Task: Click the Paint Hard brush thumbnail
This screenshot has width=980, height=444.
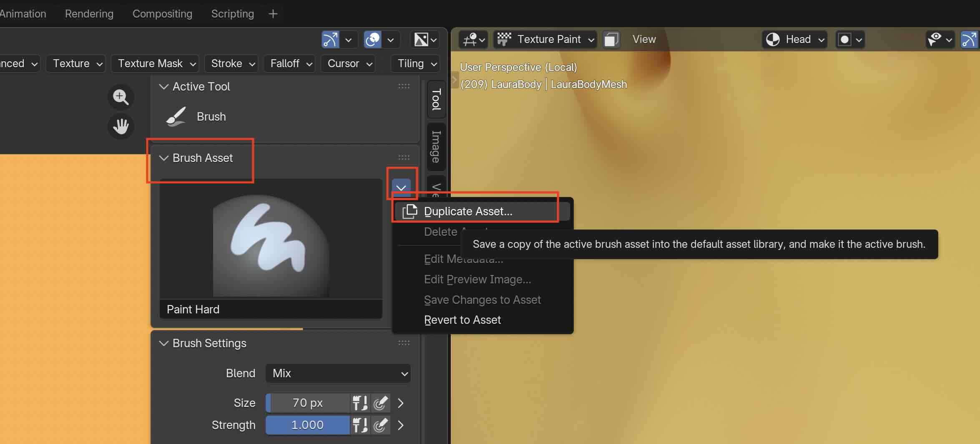Action: (x=271, y=239)
